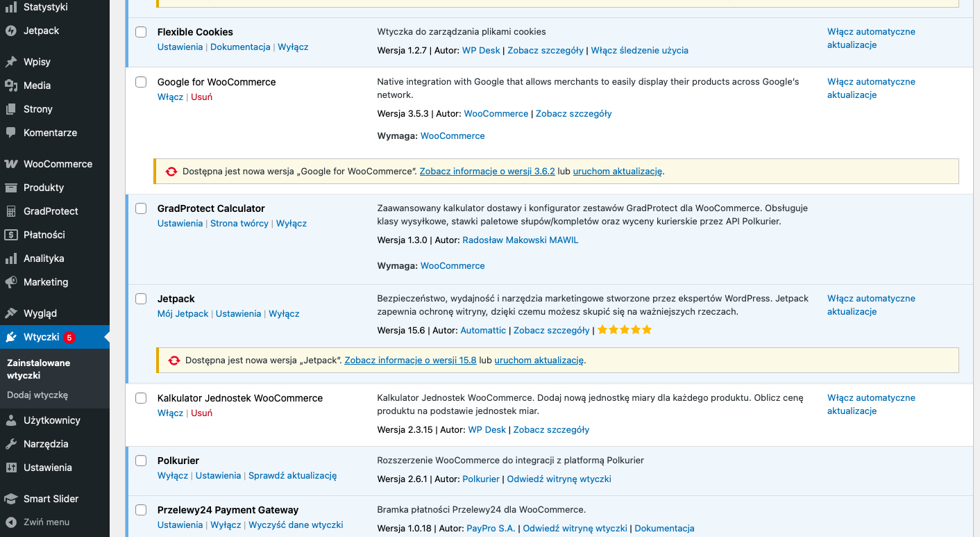Open Mój Jetpack link
The width and height of the screenshot is (980, 537).
click(x=183, y=314)
